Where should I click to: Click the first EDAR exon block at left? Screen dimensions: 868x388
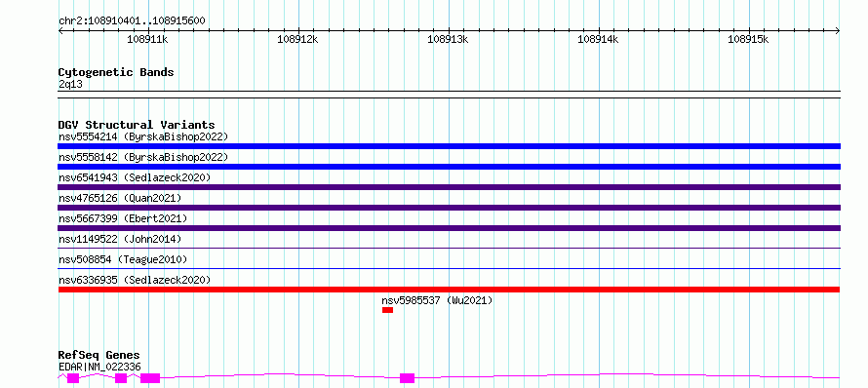(x=73, y=378)
